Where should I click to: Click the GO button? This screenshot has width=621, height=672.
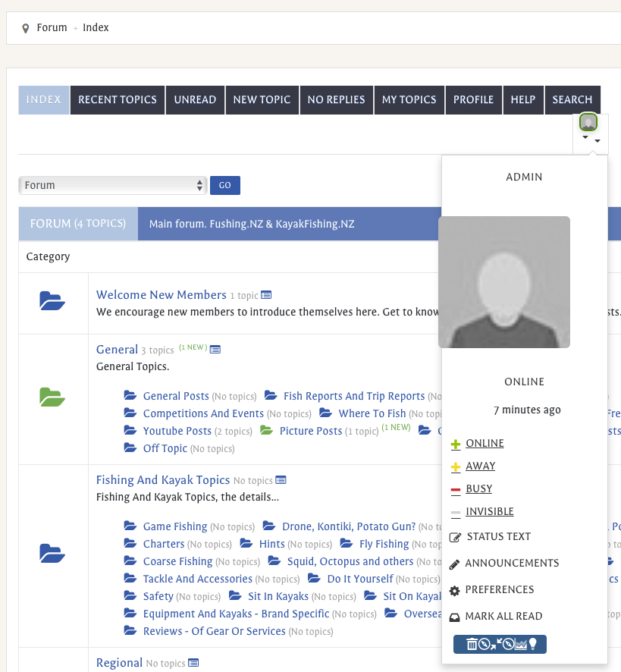pyautogui.click(x=225, y=185)
